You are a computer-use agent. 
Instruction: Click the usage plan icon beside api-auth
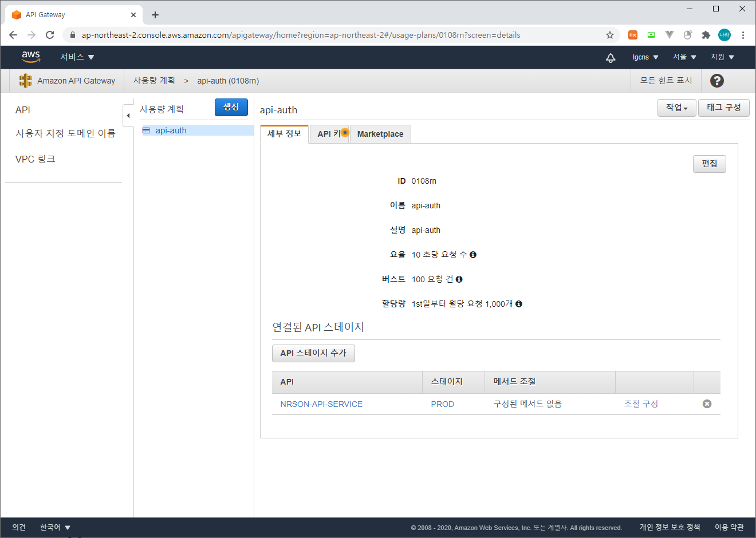point(146,130)
